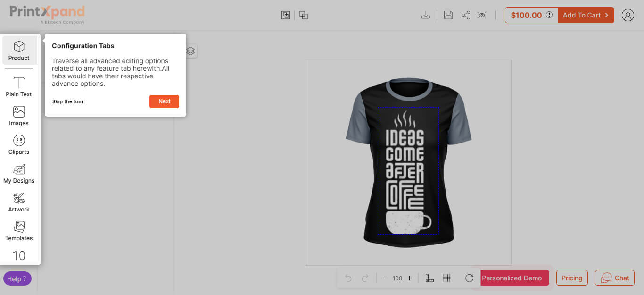Click the layers stack icon
Viewport: 644px width, 295px height.
click(190, 51)
